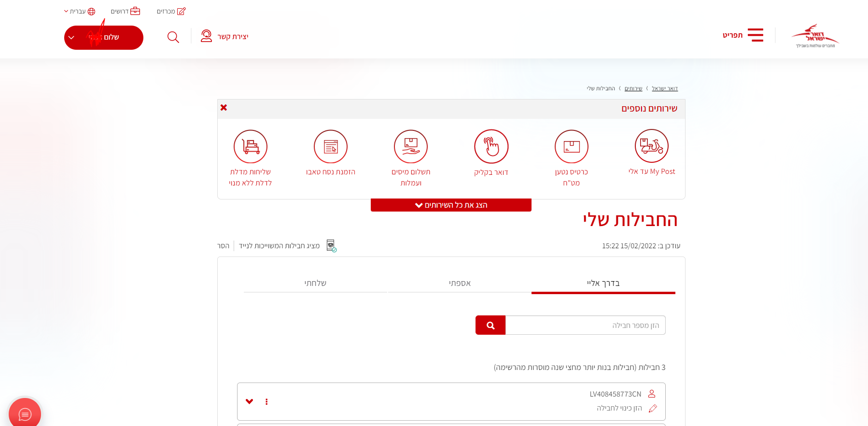Click הסר to remove mobile filter
Viewport: 868px width, 426px height.
(223, 246)
